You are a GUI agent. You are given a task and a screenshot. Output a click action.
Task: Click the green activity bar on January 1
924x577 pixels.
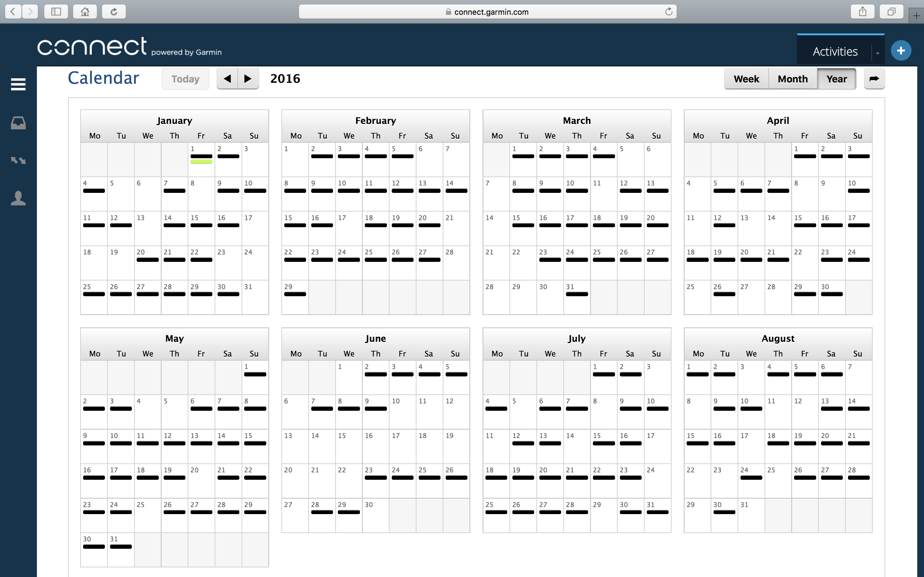click(201, 162)
